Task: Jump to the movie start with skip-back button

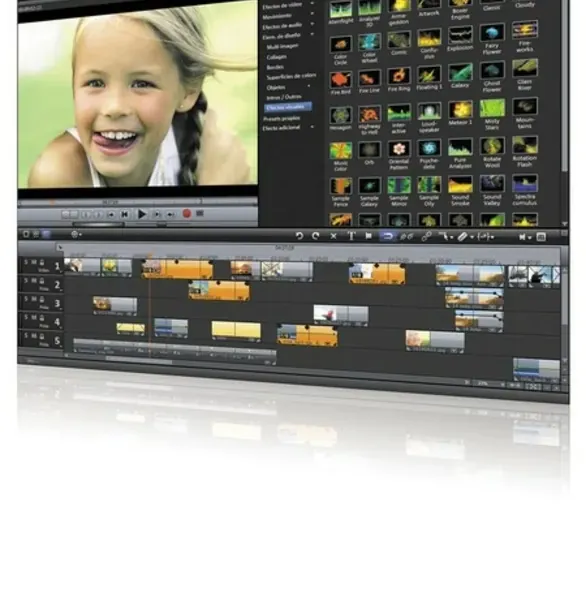Action: 124,215
